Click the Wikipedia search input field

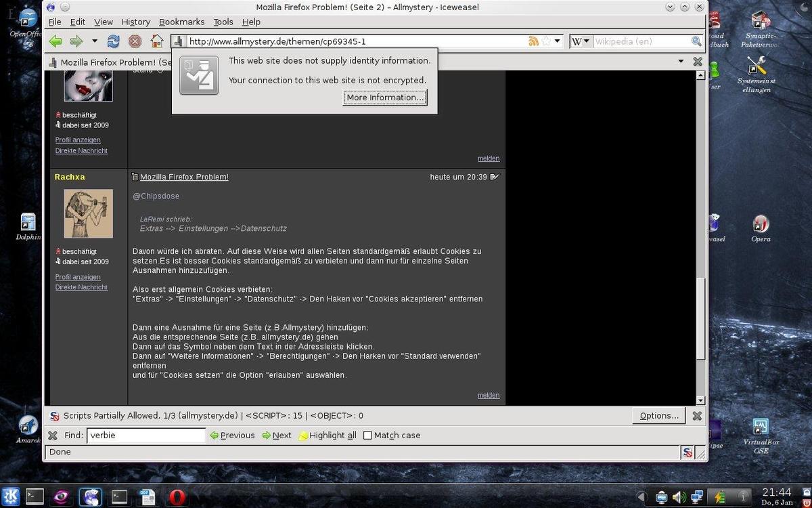point(641,41)
